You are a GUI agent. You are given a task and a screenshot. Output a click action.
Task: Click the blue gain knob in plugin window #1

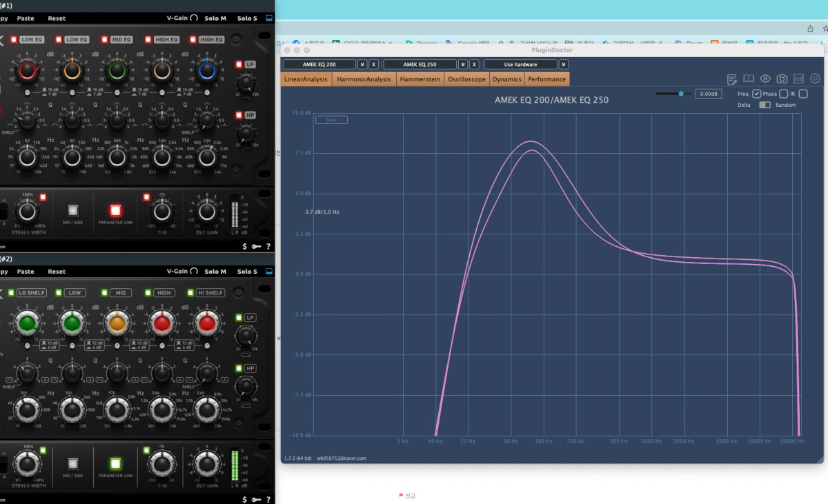point(206,69)
